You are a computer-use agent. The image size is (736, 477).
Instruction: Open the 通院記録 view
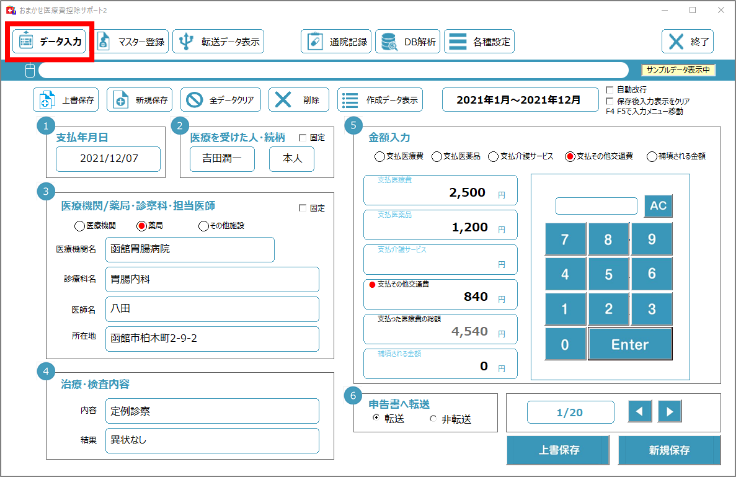pos(336,42)
